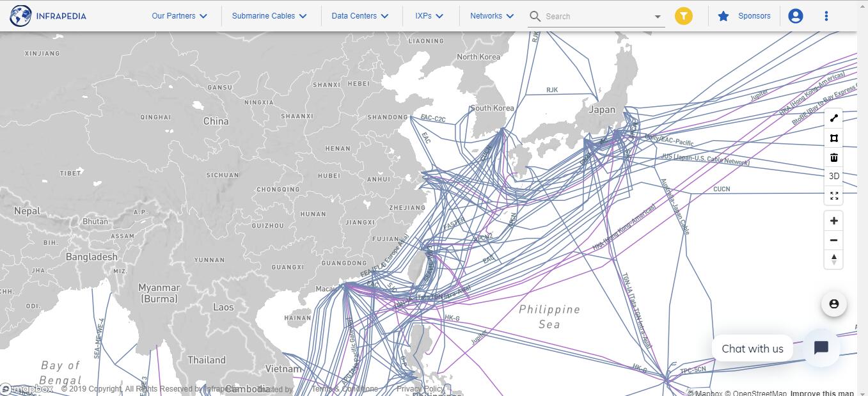Open the three-dot more options menu

click(826, 16)
